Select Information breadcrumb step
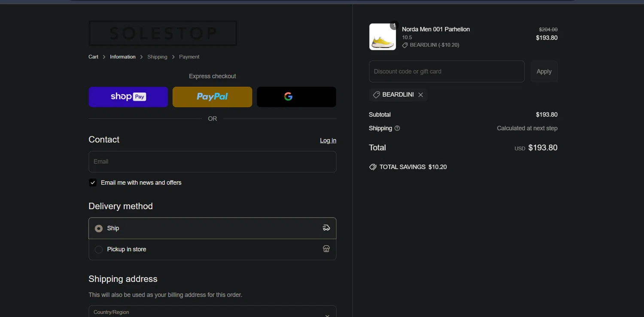The height and width of the screenshot is (317, 644). tap(122, 57)
